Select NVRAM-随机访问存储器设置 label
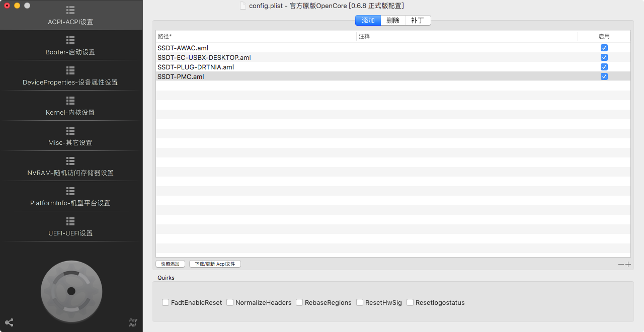 pyautogui.click(x=70, y=173)
